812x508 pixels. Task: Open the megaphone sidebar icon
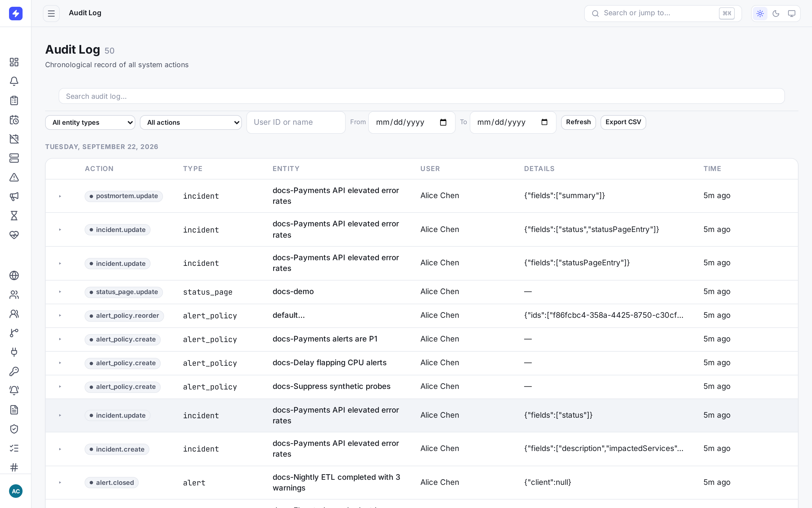[14, 196]
